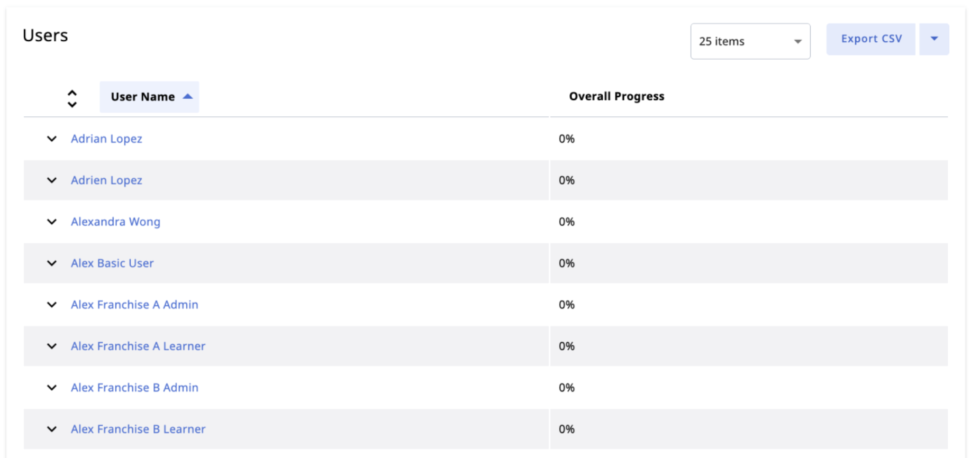Screen dimensions: 980x458
Task: Open Adrien Lopez user link
Action: tap(106, 180)
